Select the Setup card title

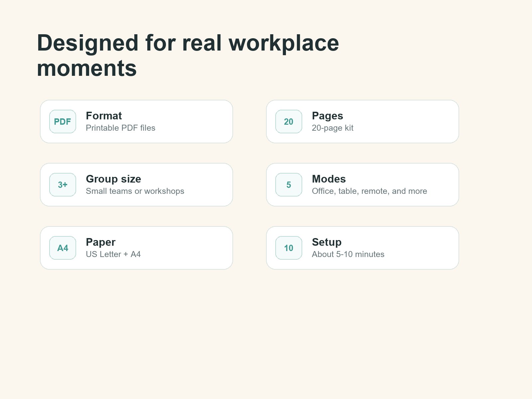coord(327,242)
